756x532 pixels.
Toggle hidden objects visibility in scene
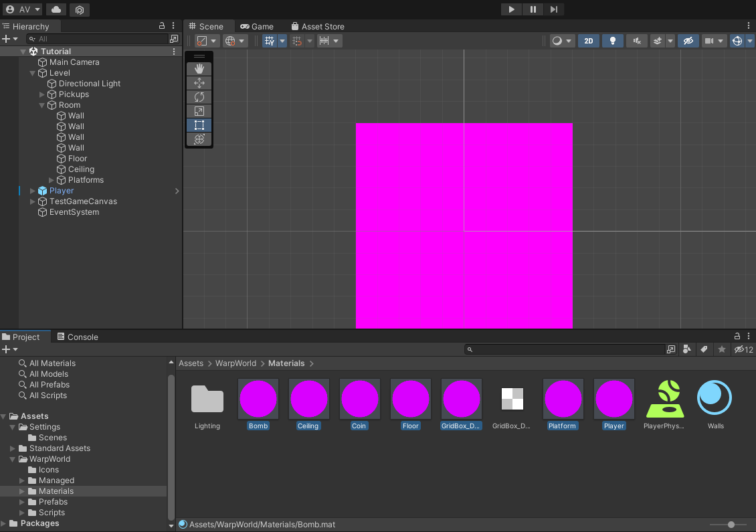pyautogui.click(x=687, y=41)
